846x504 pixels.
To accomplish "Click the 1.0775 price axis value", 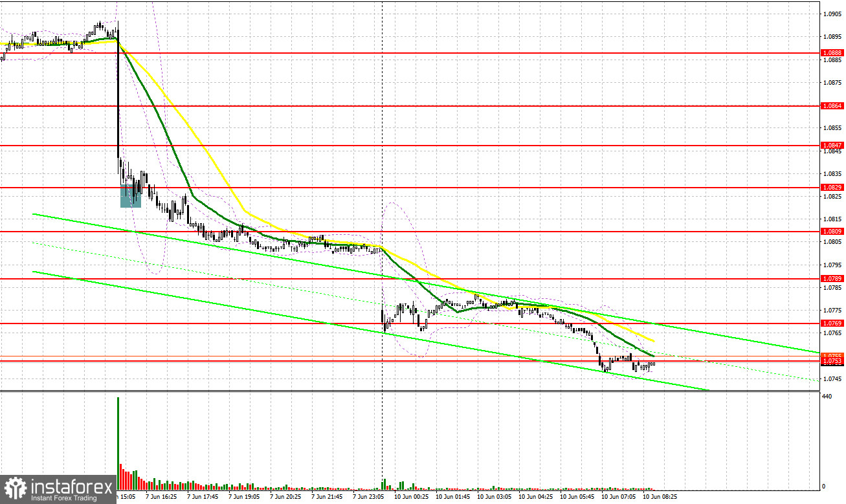I will click(x=832, y=310).
